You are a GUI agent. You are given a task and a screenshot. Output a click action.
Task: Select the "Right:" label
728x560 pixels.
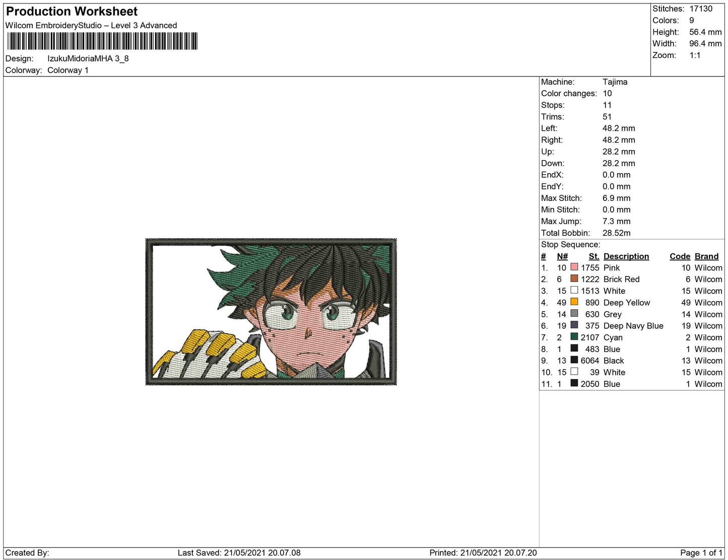point(552,139)
